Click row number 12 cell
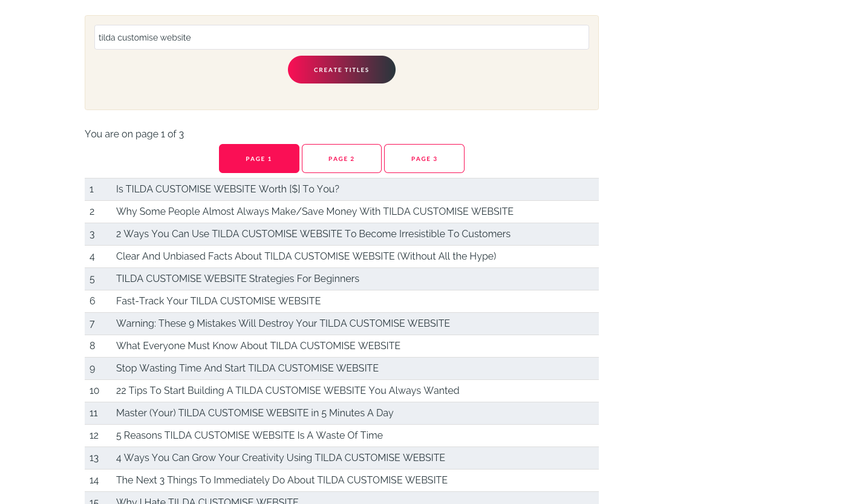 click(98, 436)
